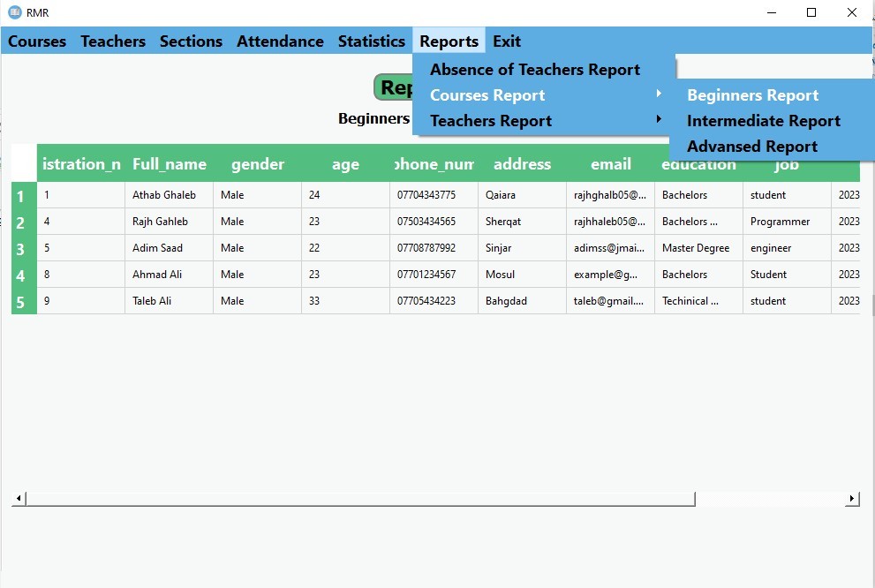Click the name cell 'Rajh Gahleb'

click(170, 222)
